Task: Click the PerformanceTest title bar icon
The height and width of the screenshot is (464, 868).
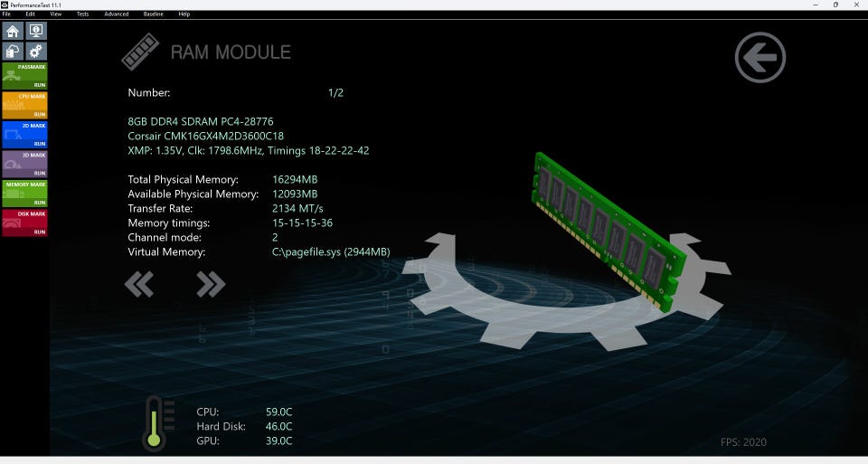Action: (5, 5)
